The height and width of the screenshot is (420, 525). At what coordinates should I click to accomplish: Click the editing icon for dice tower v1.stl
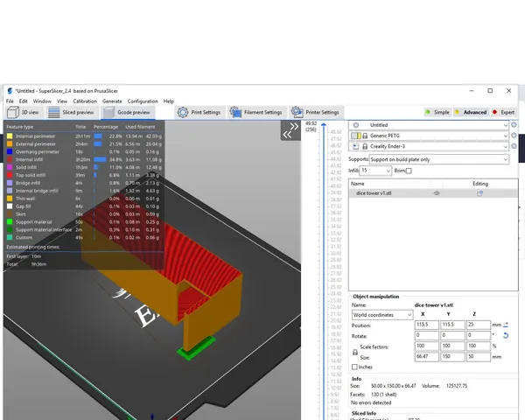click(479, 193)
